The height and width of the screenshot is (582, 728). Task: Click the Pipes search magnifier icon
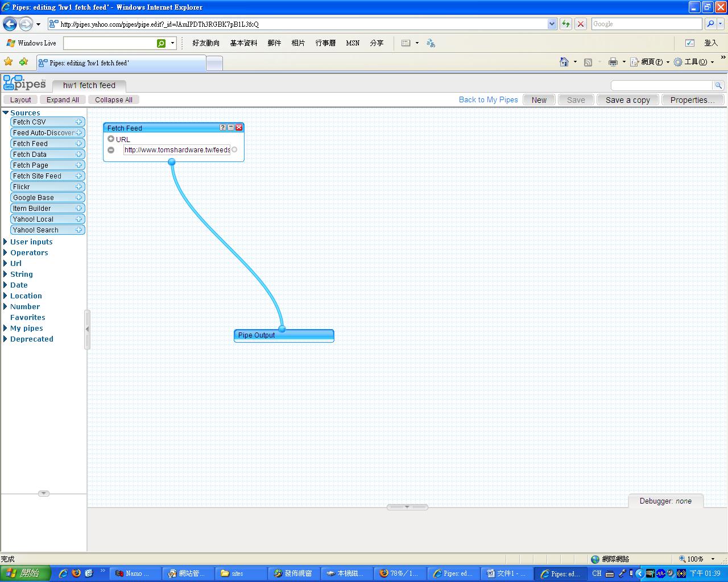[718, 85]
